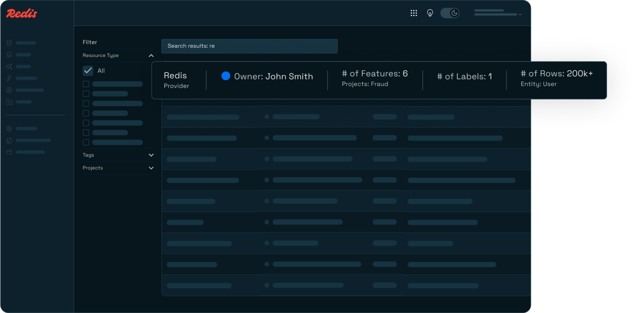Screen dimensions: 644x313
Task: Select the "Redis" provider name in the result card
Action: 175,76
